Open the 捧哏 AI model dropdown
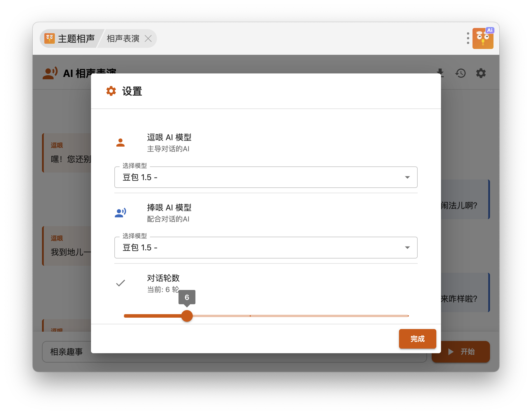This screenshot has width=532, height=415. point(265,247)
